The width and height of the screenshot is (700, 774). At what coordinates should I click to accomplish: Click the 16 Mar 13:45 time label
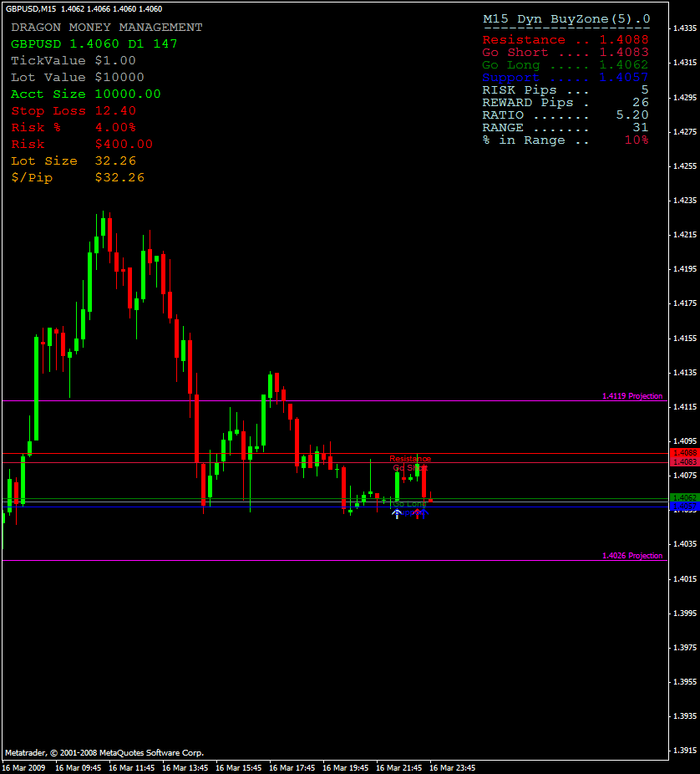pyautogui.click(x=185, y=767)
